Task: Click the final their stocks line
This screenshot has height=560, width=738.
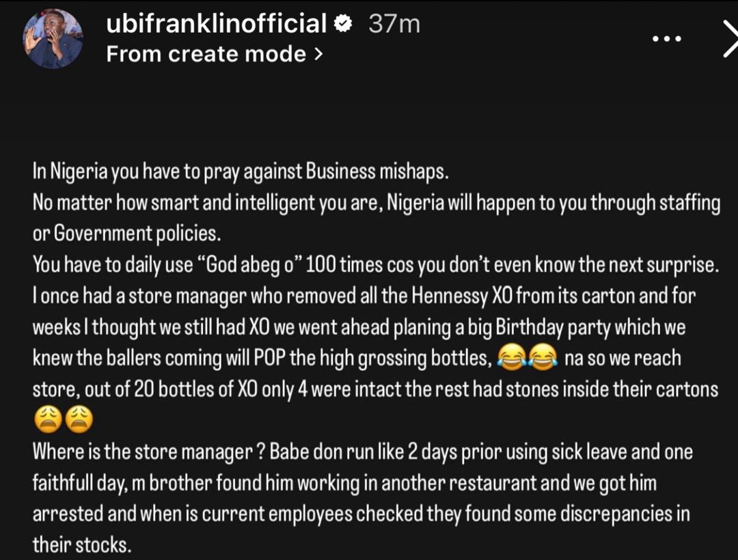Action: click(82, 545)
